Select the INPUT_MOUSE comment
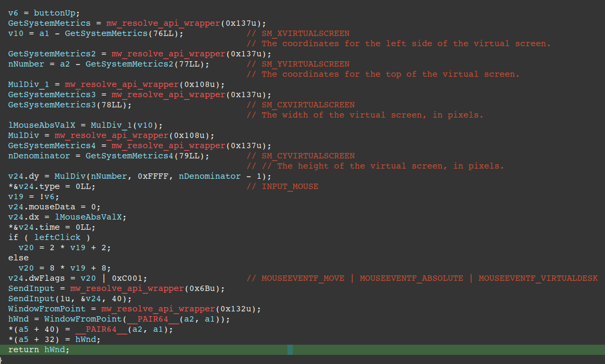 pyautogui.click(x=291, y=186)
